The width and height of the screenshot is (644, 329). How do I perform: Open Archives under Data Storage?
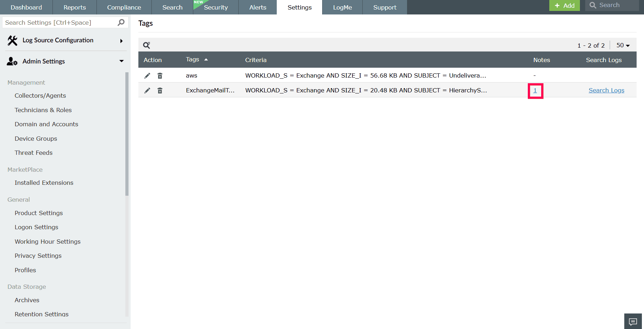(27, 300)
